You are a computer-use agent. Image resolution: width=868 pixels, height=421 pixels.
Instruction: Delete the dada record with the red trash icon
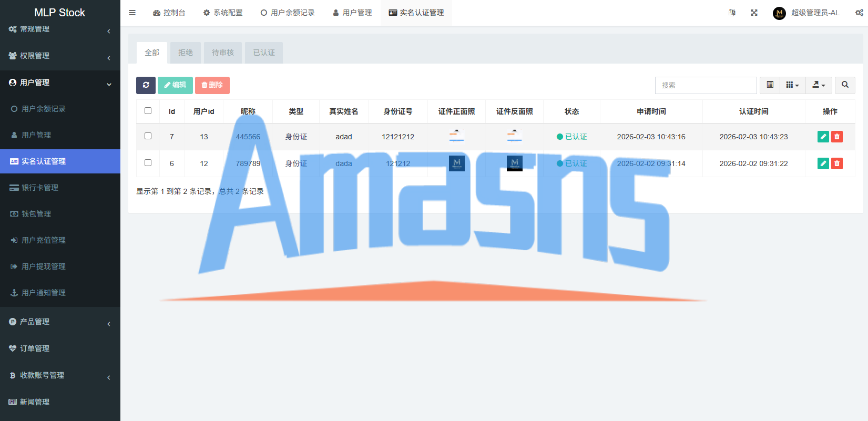(837, 163)
